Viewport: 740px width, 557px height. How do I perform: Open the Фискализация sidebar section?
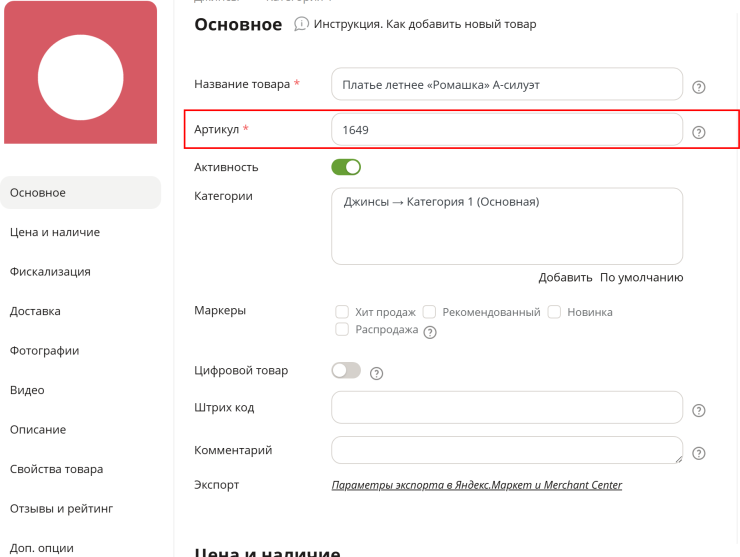click(50, 272)
